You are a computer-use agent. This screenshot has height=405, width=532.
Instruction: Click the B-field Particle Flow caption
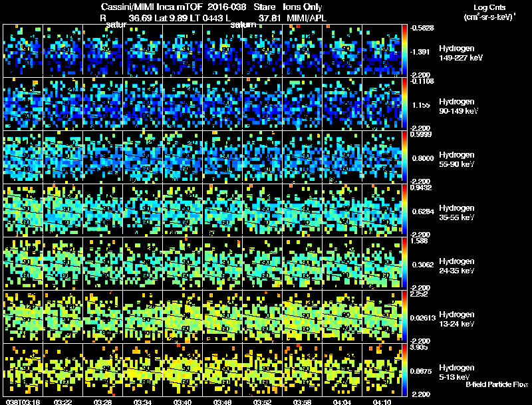click(497, 384)
